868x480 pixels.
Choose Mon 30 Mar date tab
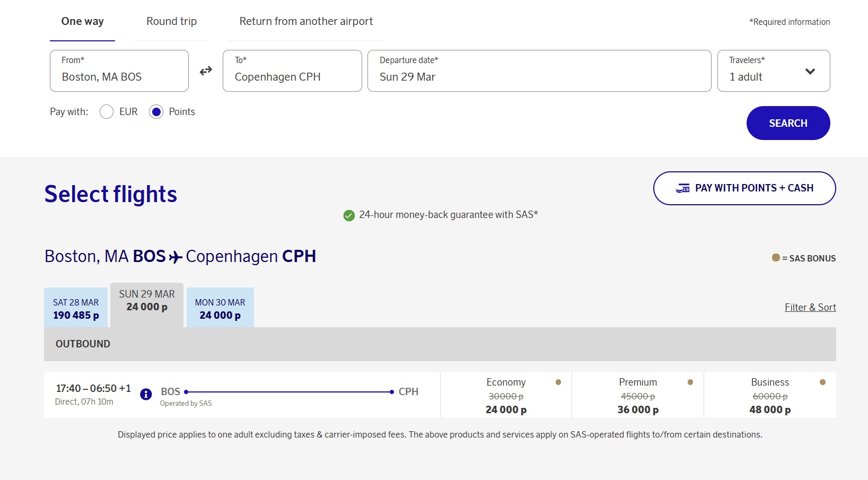220,309
